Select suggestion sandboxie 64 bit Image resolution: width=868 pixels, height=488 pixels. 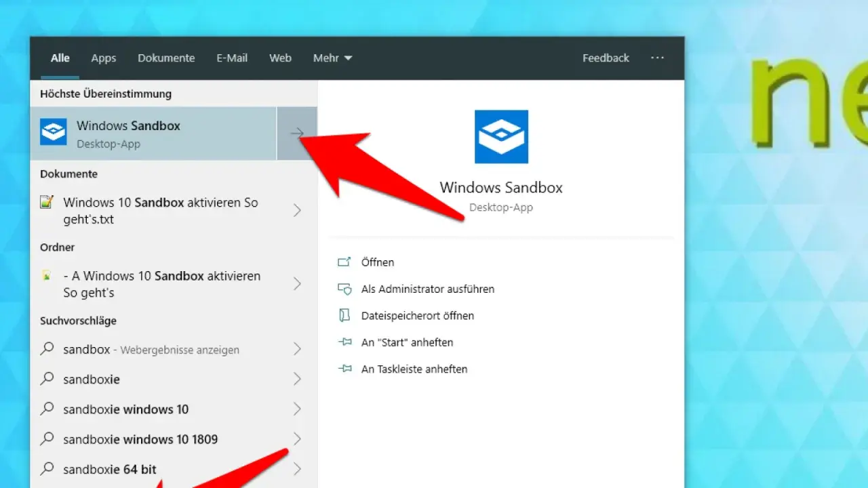pos(110,469)
